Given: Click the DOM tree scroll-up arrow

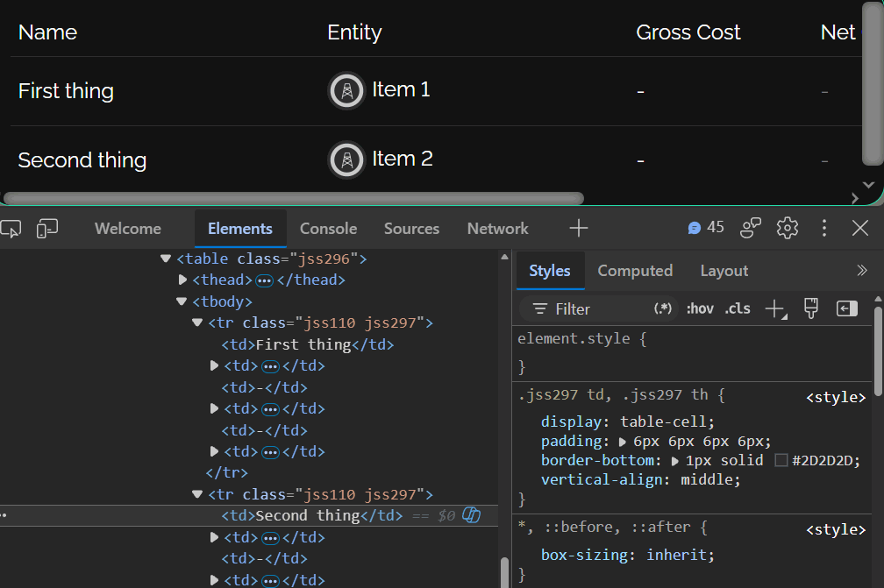Looking at the screenshot, I should [504, 257].
